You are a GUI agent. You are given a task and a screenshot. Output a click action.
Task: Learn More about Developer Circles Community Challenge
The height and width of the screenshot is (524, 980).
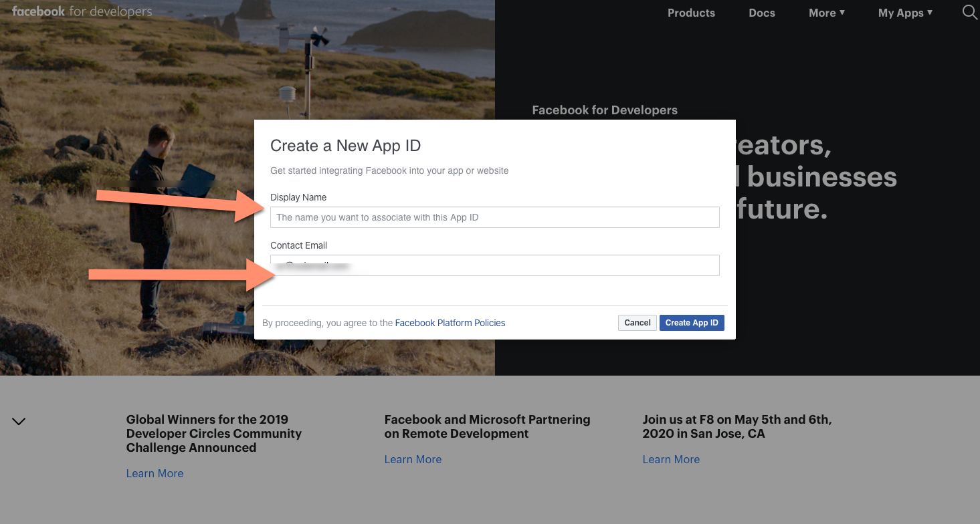tap(155, 473)
